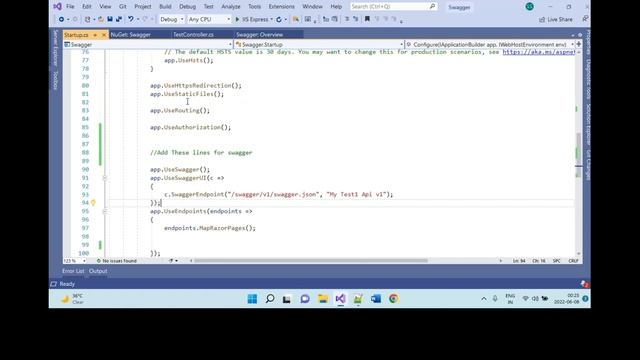Start debugging with IIS Express play icon
Viewport: 640px width, 360px height.
(x=237, y=19)
